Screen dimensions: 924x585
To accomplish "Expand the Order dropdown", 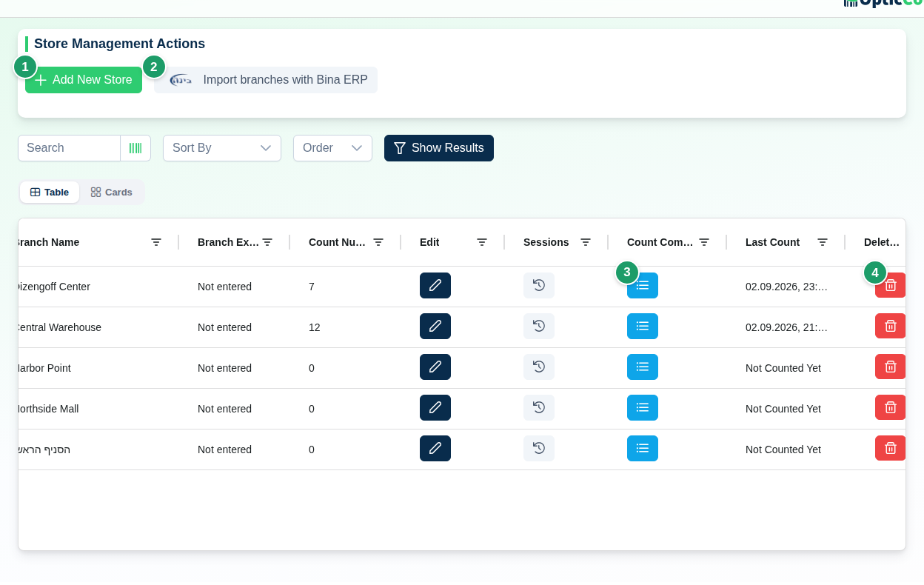I will [332, 148].
